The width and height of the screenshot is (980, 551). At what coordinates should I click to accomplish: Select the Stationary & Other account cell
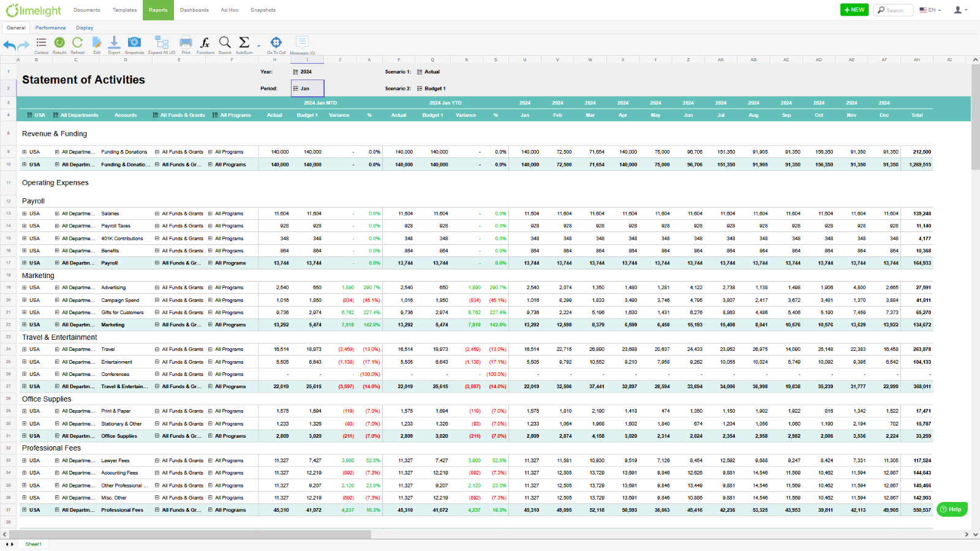coord(121,424)
